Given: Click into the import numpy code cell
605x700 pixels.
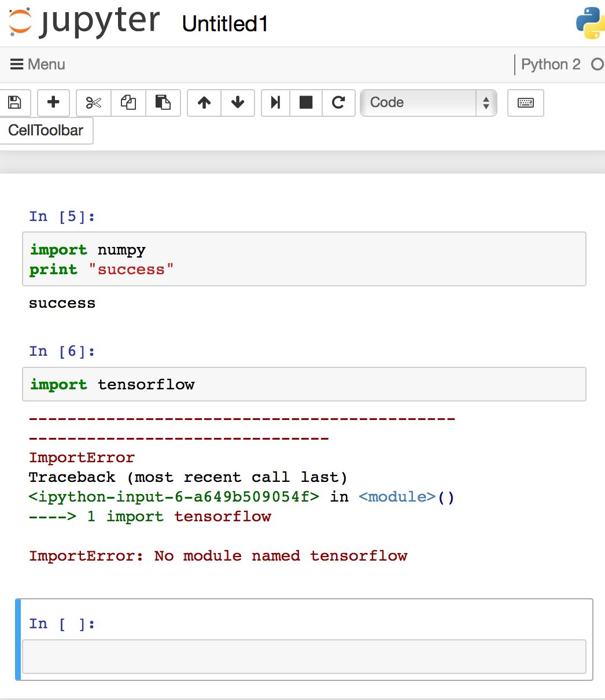Looking at the screenshot, I should click(304, 259).
